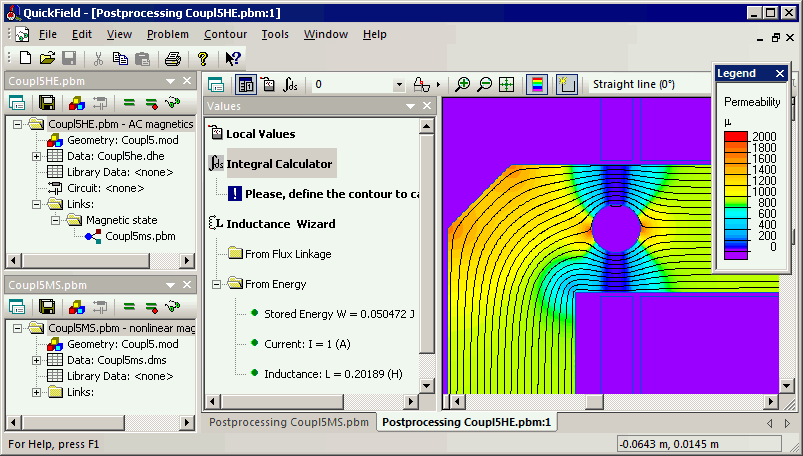Image resolution: width=803 pixels, height=456 pixels.
Task: Click the Integral Calculator toolbar icon
Action: [290, 85]
